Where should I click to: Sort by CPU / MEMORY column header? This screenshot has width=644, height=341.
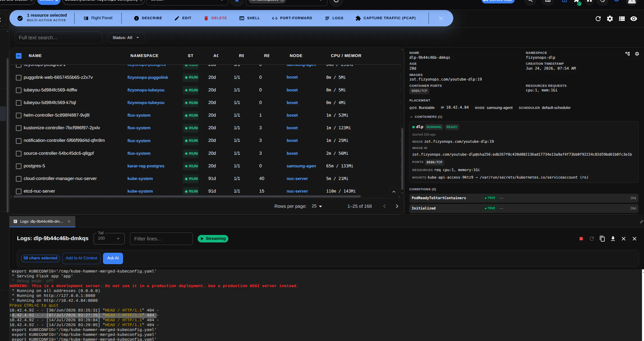pos(346,56)
